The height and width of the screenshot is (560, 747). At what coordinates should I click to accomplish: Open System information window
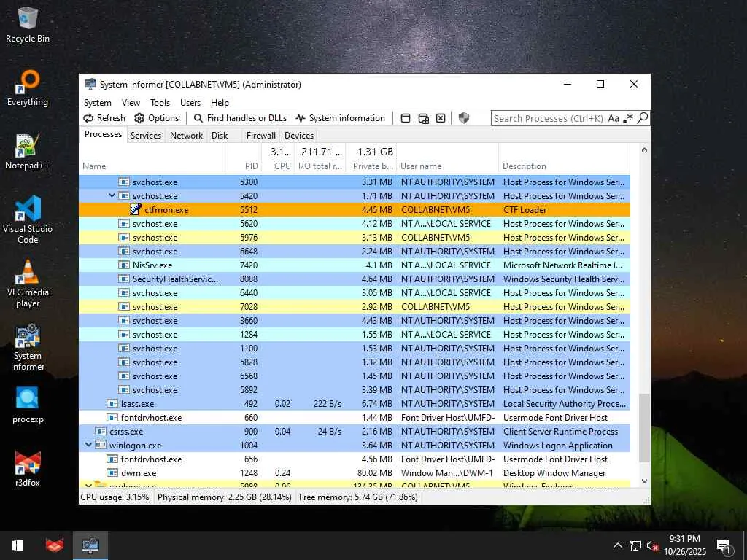click(x=340, y=118)
